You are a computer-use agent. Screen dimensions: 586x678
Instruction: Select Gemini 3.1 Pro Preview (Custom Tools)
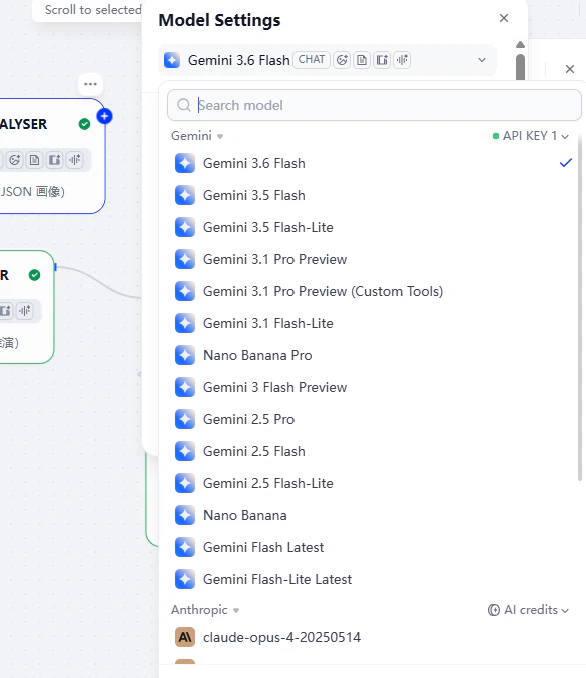point(372,291)
